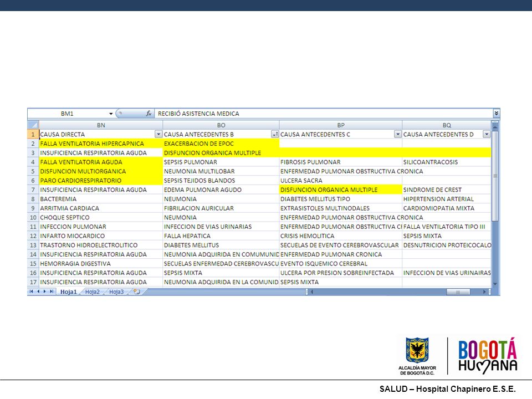Click the fx insert function icon
Viewport: 532px width, 399px height.
(149, 114)
